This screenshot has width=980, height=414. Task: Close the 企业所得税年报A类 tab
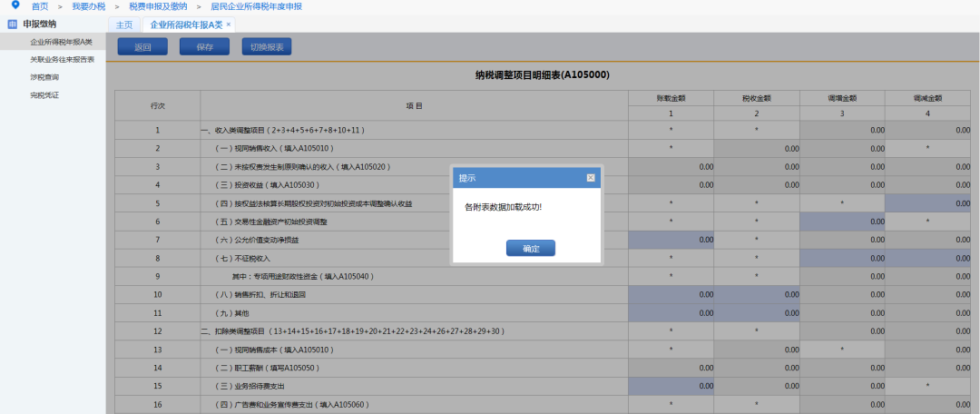[229, 25]
